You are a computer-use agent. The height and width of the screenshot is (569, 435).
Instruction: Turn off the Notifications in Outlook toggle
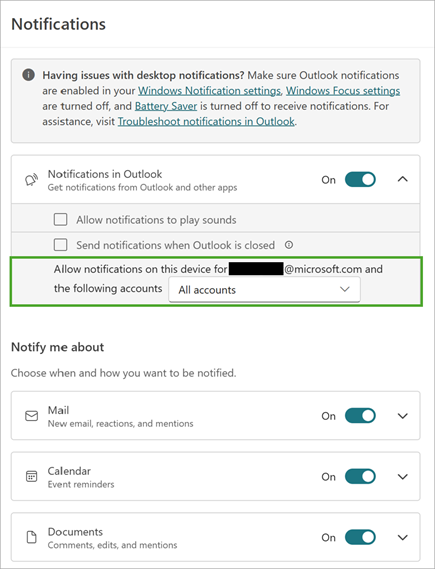coord(360,180)
